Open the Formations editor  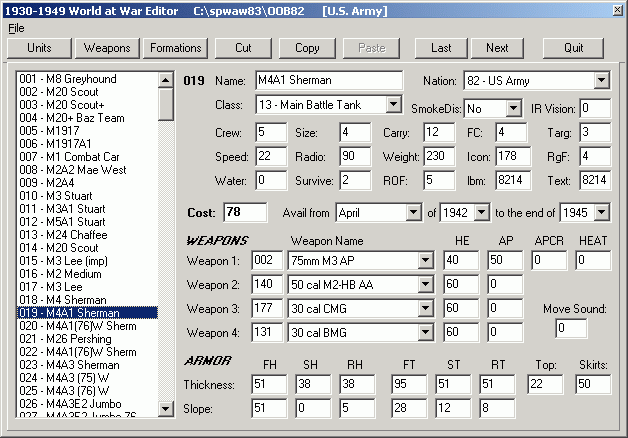175,48
